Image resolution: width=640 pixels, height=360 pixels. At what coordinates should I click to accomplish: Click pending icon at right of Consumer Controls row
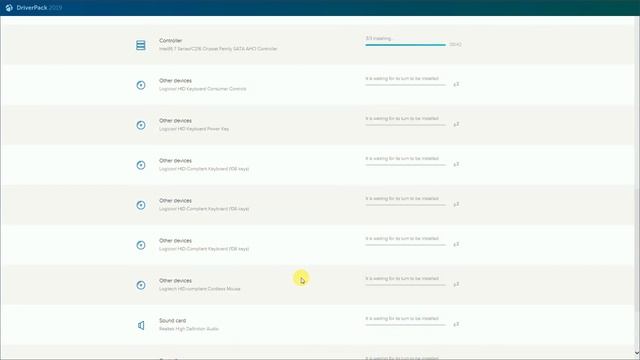(456, 84)
